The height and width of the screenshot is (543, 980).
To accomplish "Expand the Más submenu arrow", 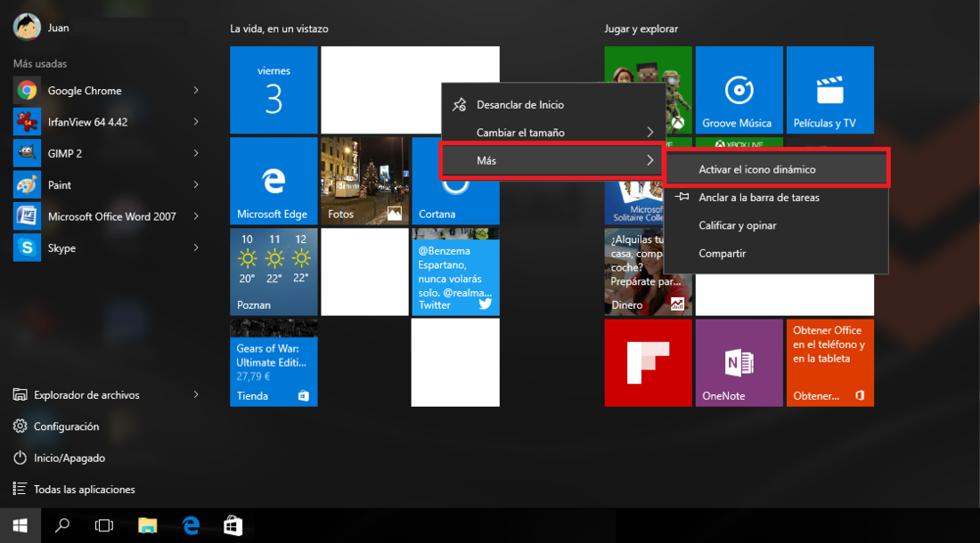I will tap(650, 160).
